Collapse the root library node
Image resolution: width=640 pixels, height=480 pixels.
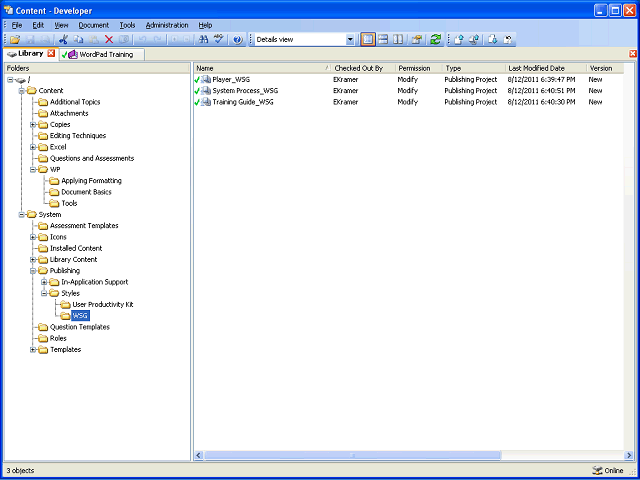(x=10, y=80)
